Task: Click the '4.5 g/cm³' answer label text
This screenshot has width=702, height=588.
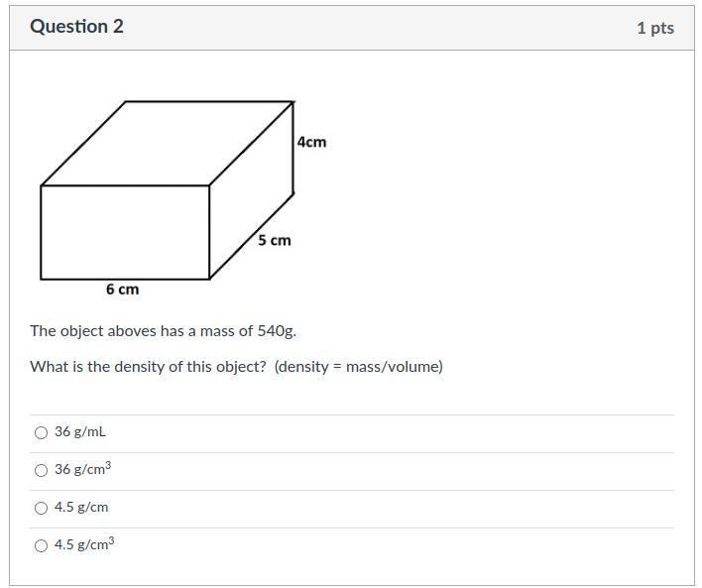Action: pyautogui.click(x=84, y=543)
